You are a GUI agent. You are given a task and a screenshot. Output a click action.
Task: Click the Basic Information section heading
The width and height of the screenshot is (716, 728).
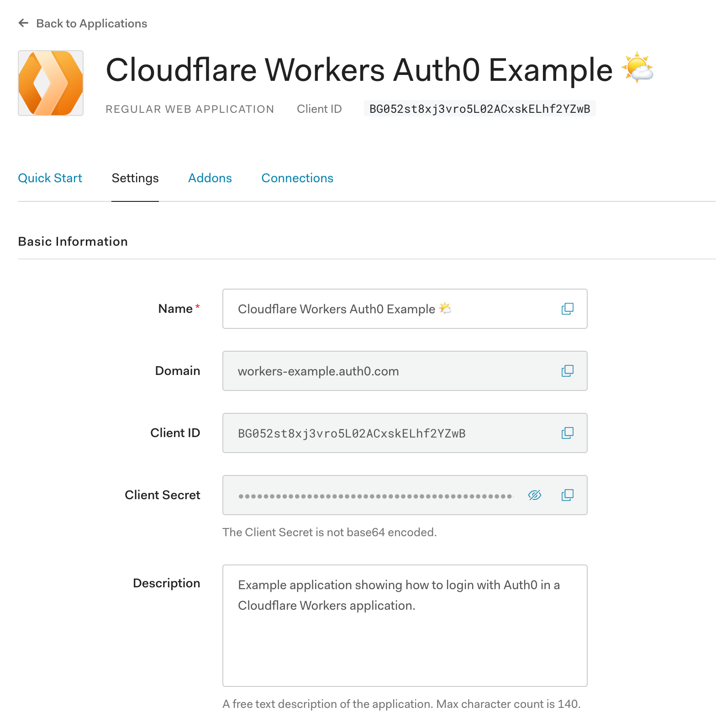(73, 241)
